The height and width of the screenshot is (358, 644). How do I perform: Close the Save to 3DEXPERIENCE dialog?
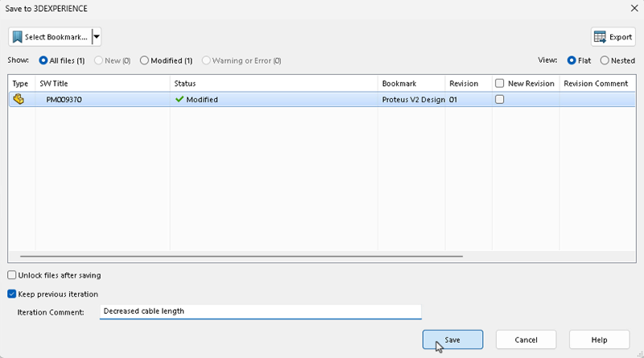click(x=634, y=8)
